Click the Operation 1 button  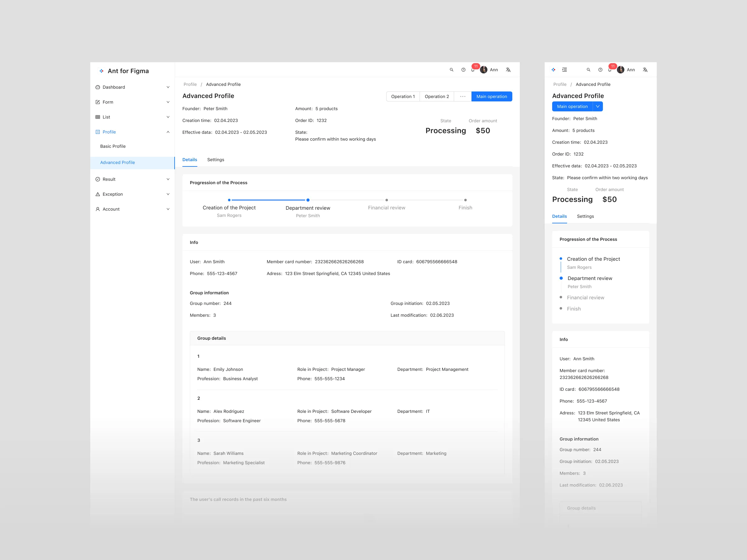[402, 96]
